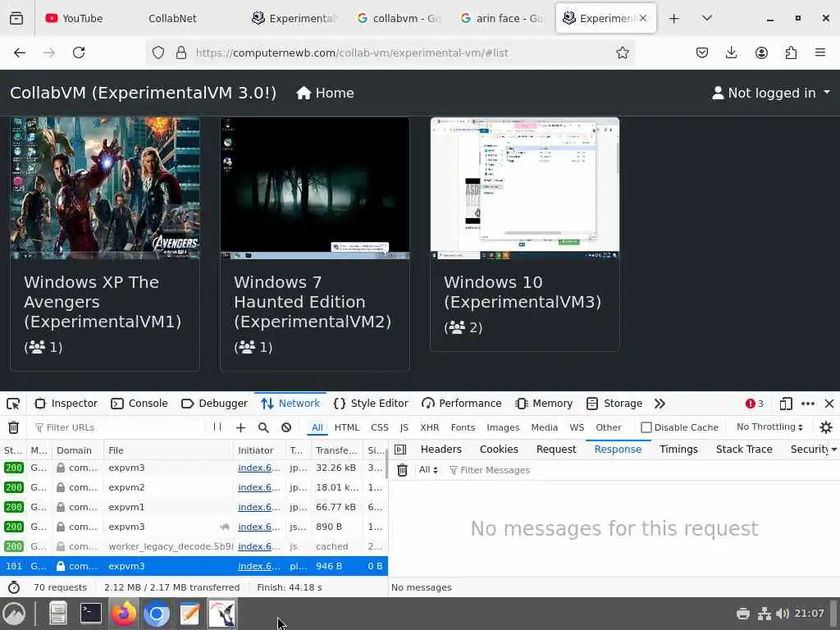
Task: Switch to the Inspector panel
Action: (66, 404)
